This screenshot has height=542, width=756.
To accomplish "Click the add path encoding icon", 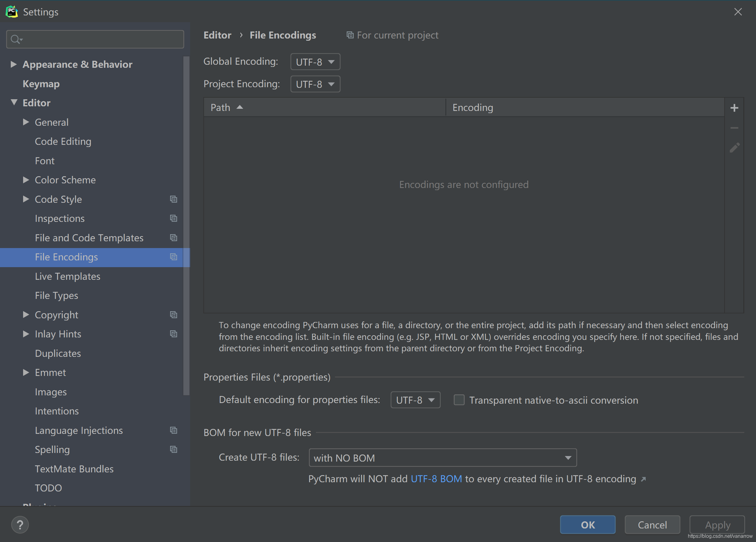I will click(734, 107).
